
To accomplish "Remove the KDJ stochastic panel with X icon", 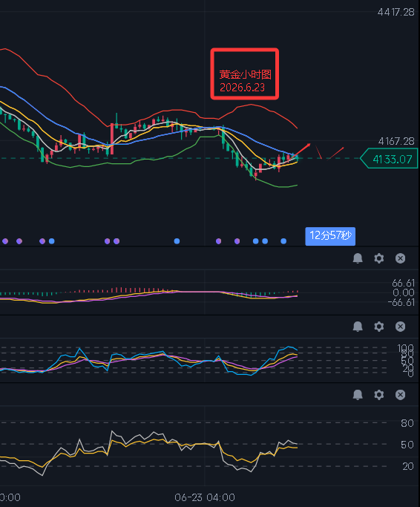I will point(400,327).
